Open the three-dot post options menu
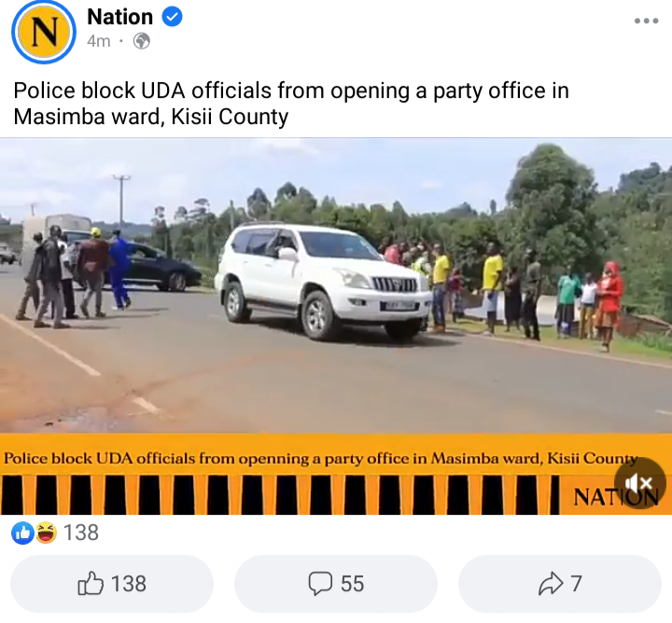Screen dimensions: 672x623 [x=646, y=21]
